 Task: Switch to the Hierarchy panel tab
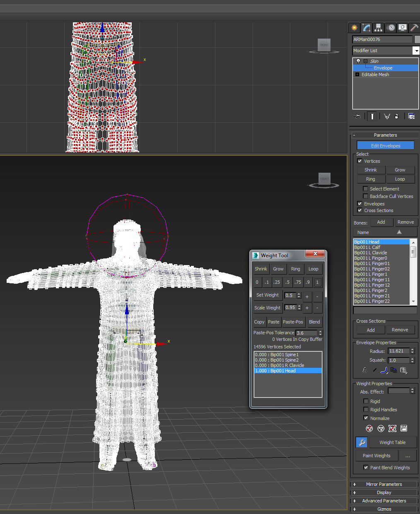point(378,28)
